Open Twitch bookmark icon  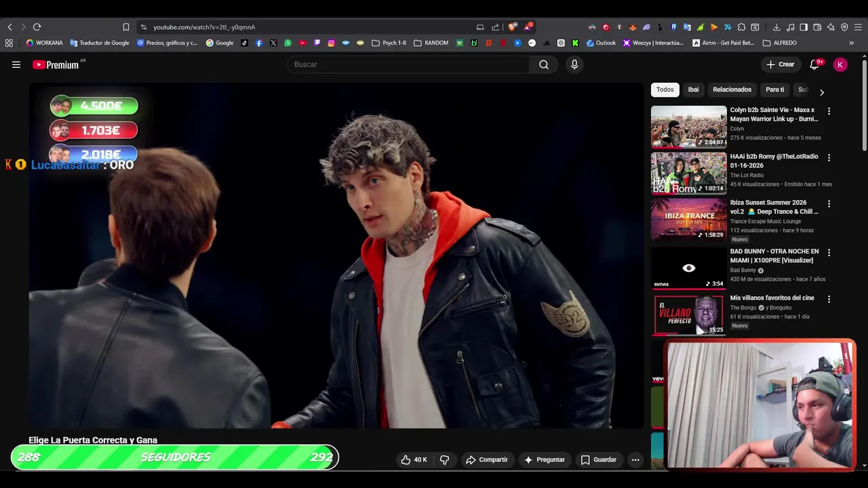[x=317, y=43]
